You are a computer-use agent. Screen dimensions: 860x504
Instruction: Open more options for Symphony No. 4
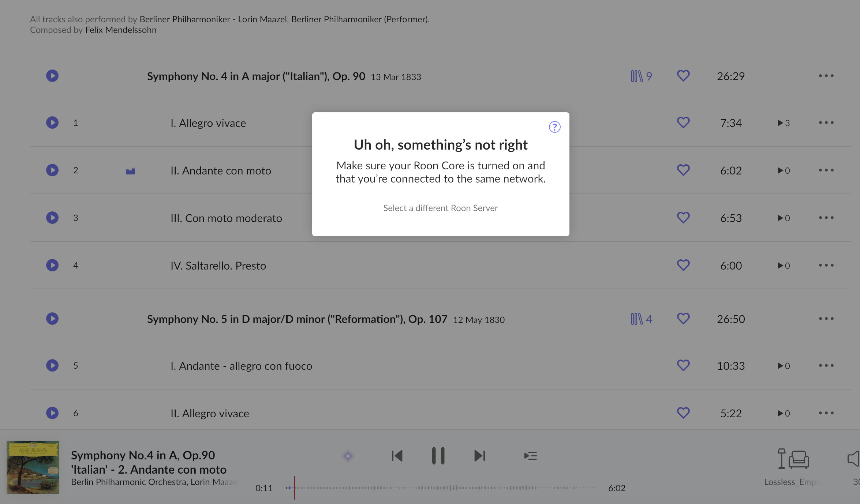(826, 76)
